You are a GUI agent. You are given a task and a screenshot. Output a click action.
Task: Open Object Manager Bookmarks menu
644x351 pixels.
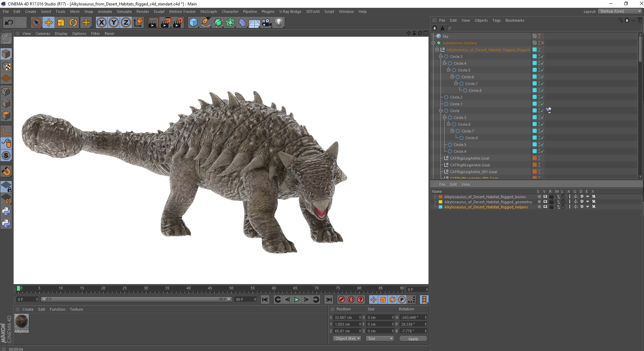pyautogui.click(x=515, y=20)
